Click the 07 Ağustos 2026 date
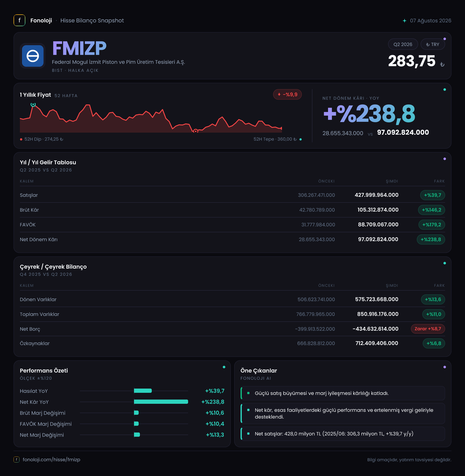465x476 pixels. pos(430,21)
